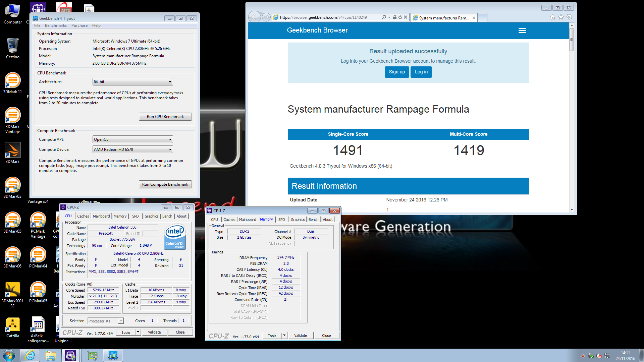This screenshot has width=644, height=362.
Task: Launch the 3DMark desktop shortcut
Action: click(12, 153)
